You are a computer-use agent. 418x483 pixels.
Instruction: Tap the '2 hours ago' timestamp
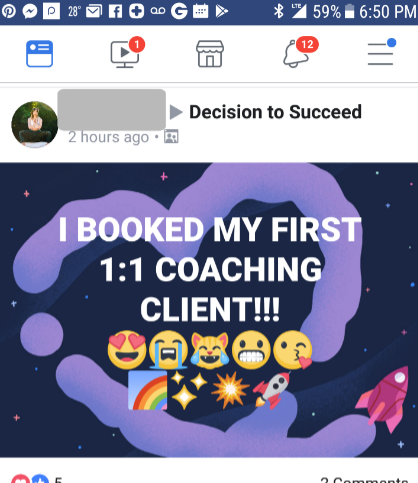click(108, 137)
